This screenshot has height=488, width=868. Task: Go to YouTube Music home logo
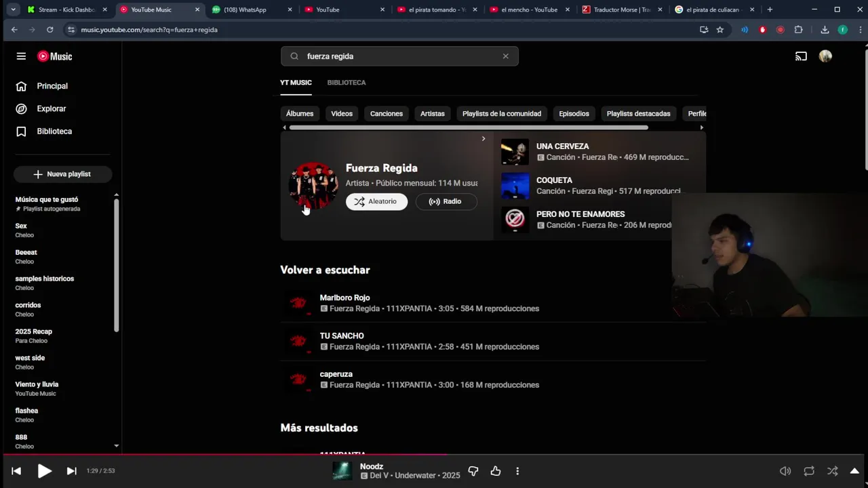tap(55, 56)
